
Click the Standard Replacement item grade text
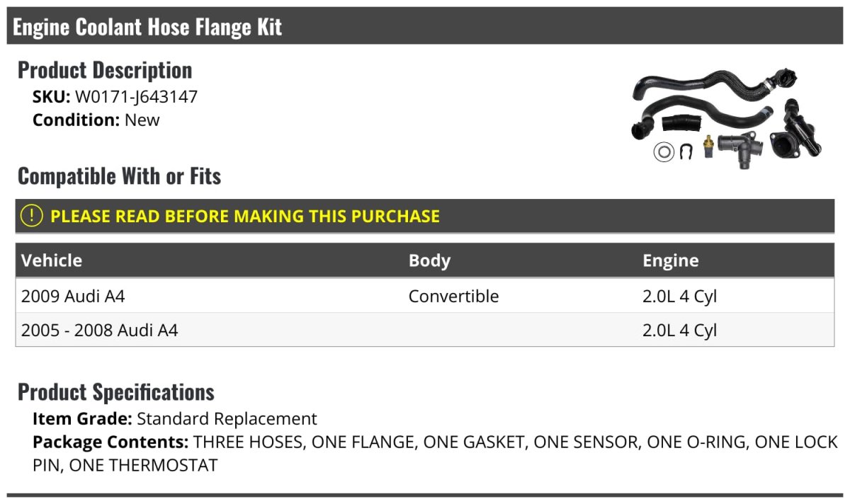tap(227, 418)
